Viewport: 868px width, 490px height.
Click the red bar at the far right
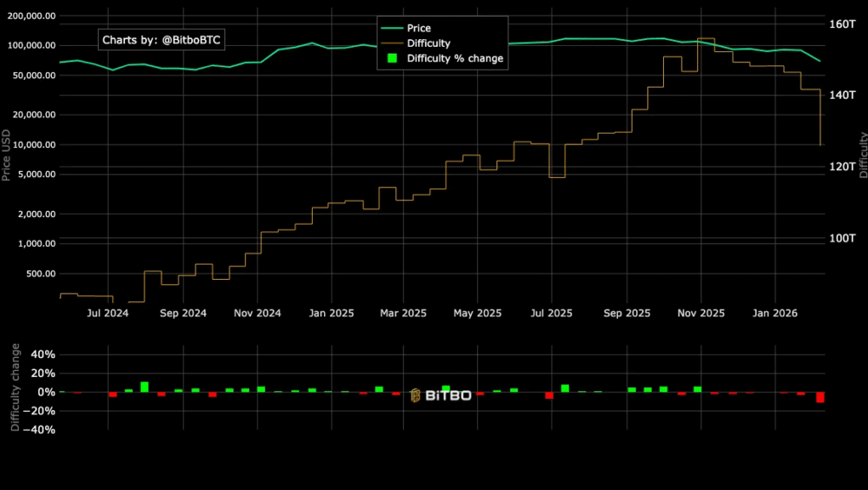[x=820, y=397]
